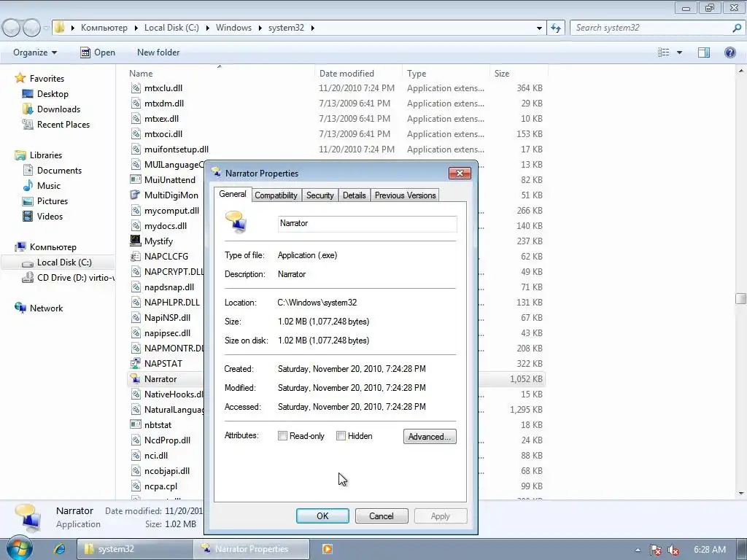Open the Organize dropdown menu
The image size is (747, 560).
(35, 52)
